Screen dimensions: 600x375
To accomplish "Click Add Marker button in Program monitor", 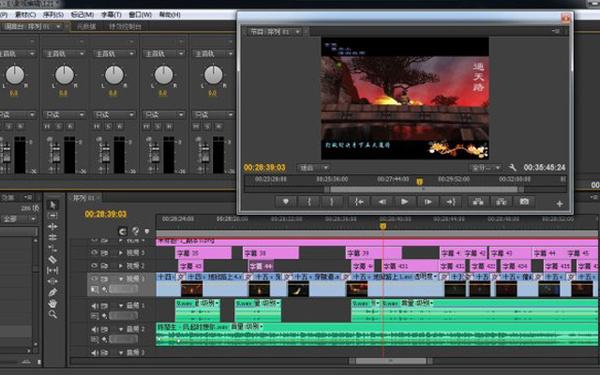I will click(x=285, y=202).
